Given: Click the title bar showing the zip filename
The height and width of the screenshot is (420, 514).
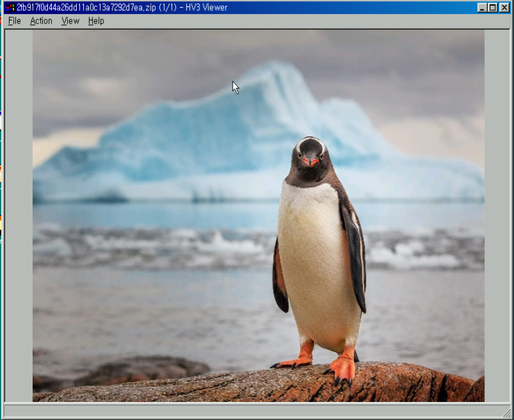Looking at the screenshot, I should tap(256, 8).
